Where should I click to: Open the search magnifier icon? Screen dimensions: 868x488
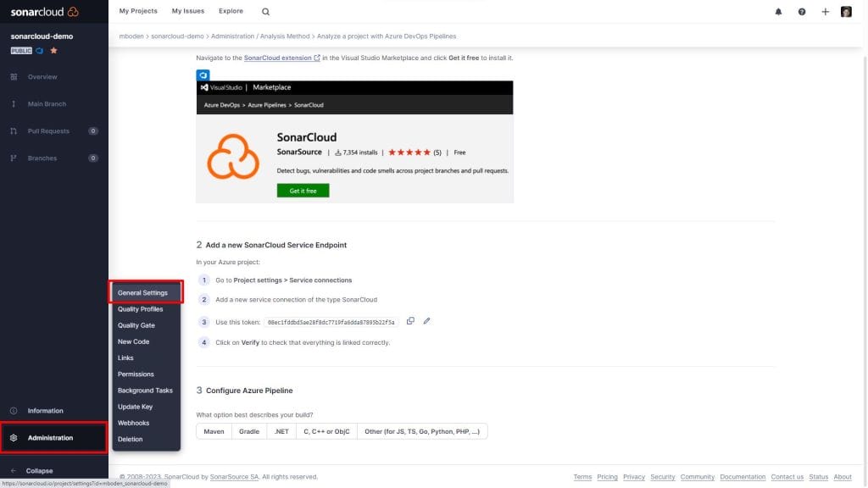point(265,12)
